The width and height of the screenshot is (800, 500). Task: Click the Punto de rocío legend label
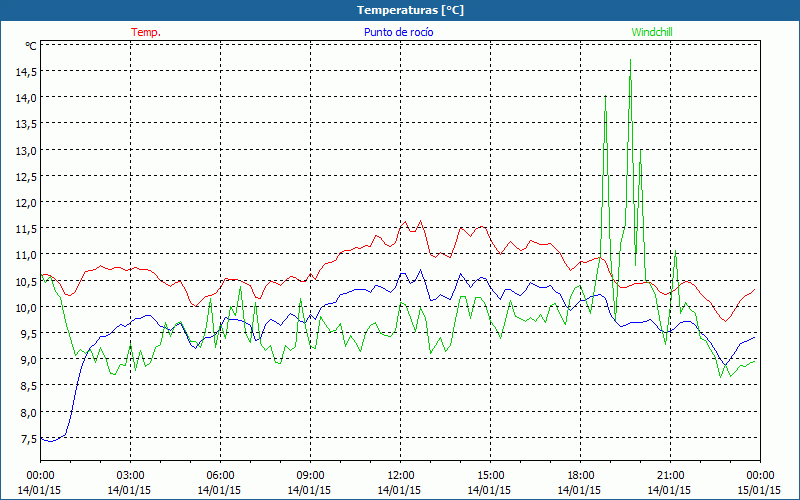[x=398, y=32]
